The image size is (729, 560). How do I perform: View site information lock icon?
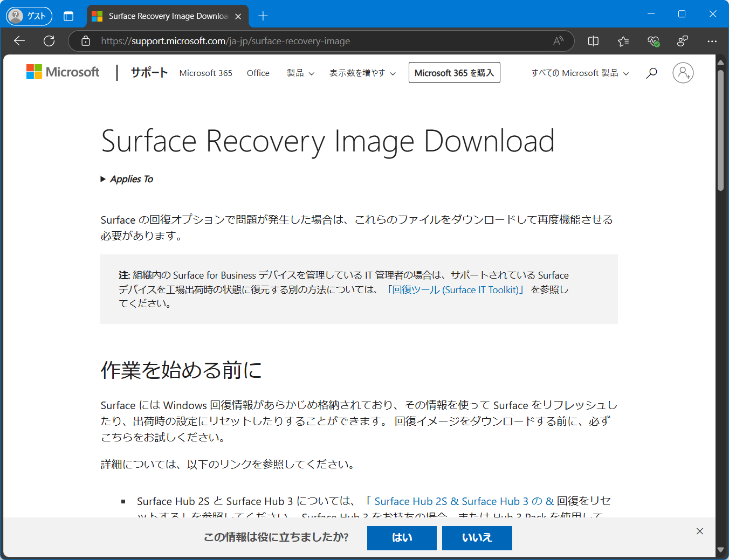click(x=86, y=41)
